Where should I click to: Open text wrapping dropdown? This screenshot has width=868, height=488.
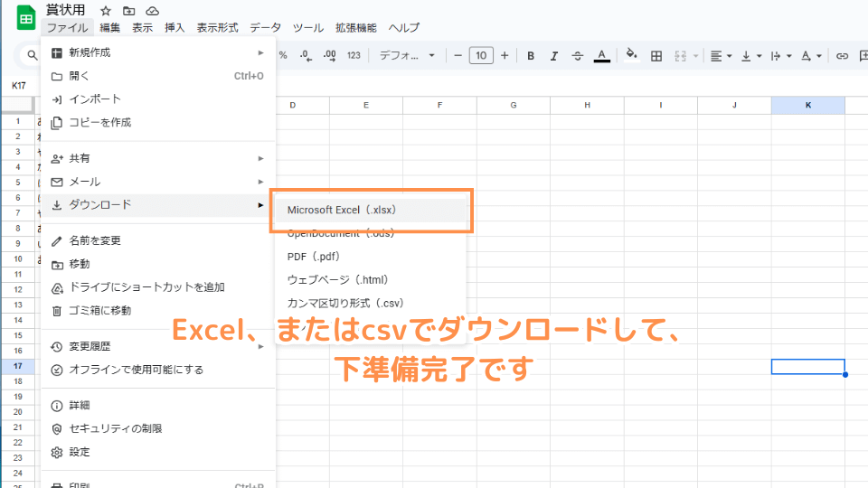click(781, 55)
